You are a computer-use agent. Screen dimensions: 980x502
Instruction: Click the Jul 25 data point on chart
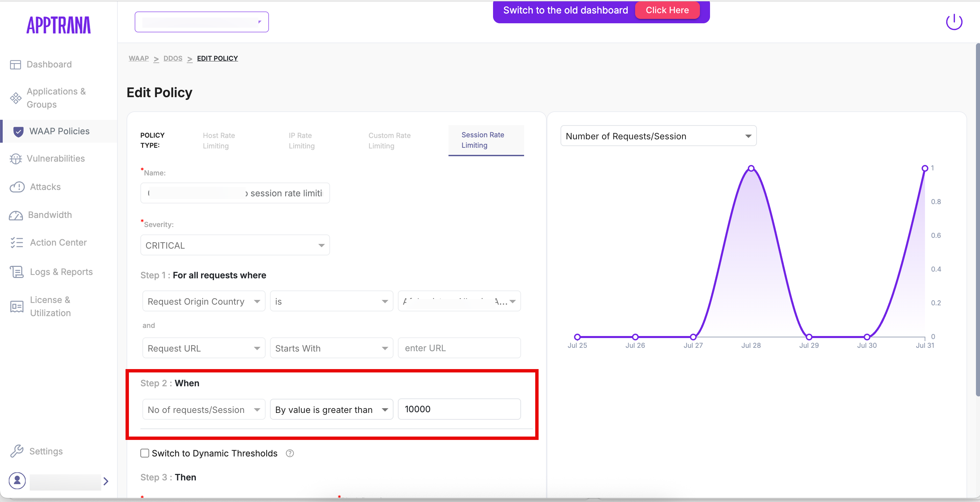click(577, 337)
